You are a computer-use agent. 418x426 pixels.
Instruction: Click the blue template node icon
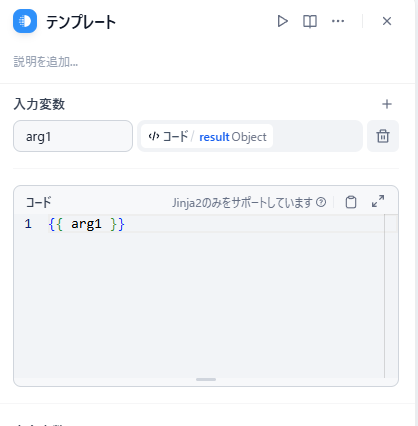(x=25, y=21)
